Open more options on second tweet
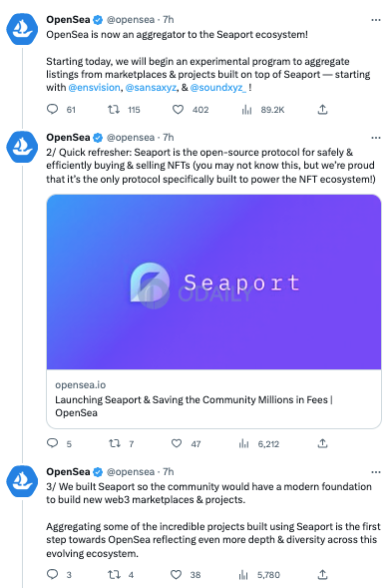Screen dimensions: 392x588 [x=375, y=138]
